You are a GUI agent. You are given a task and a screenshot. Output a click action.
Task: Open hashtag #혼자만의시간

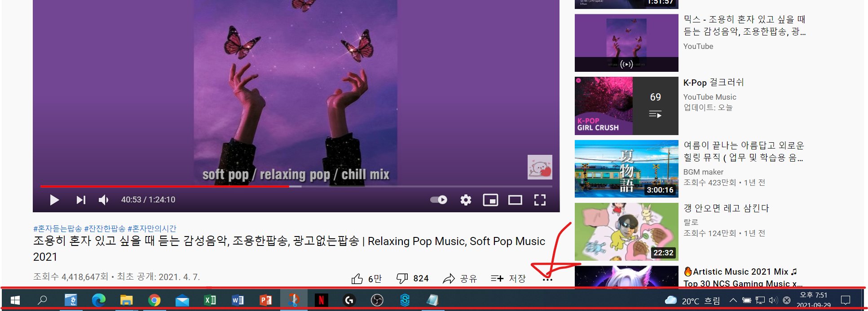tap(152, 229)
